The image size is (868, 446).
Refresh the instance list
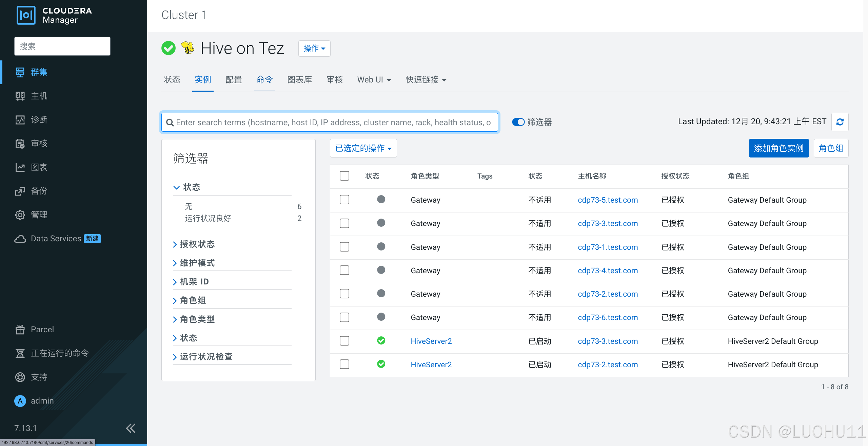(x=840, y=122)
